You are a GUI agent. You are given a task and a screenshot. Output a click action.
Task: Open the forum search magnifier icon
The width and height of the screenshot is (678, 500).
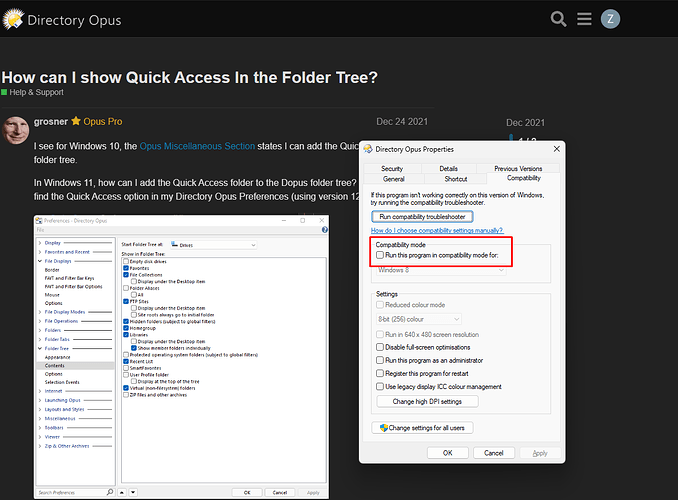click(558, 19)
